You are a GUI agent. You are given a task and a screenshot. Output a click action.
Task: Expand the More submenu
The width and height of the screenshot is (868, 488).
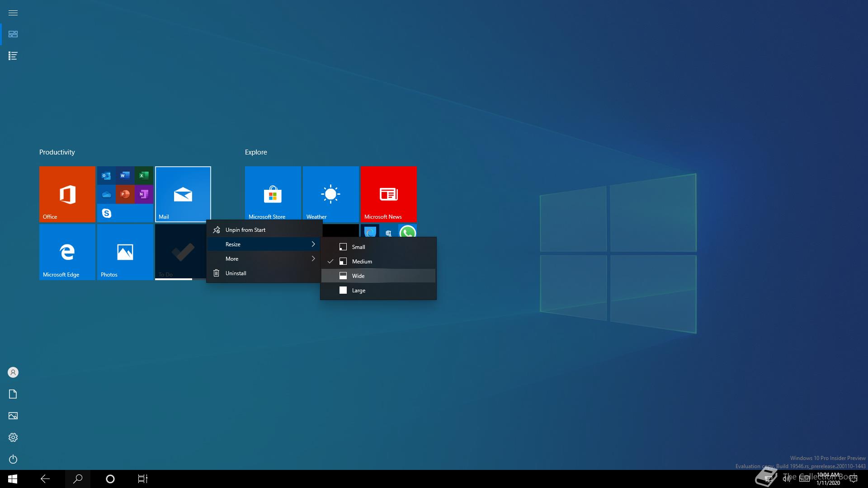264,259
